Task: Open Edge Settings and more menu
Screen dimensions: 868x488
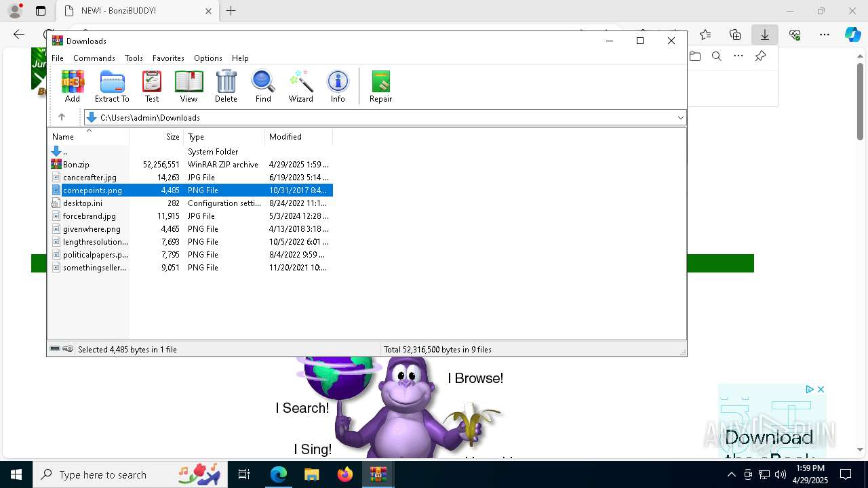Action: (x=825, y=35)
